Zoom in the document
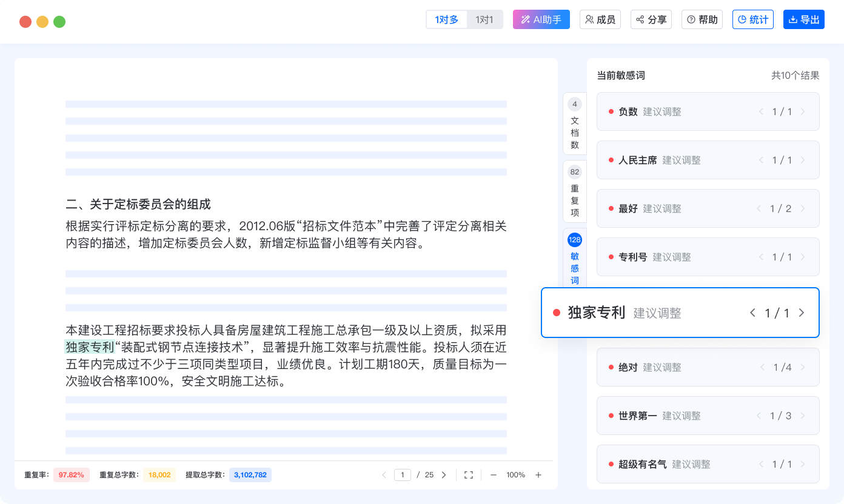Image resolution: width=844 pixels, height=504 pixels. tap(538, 475)
